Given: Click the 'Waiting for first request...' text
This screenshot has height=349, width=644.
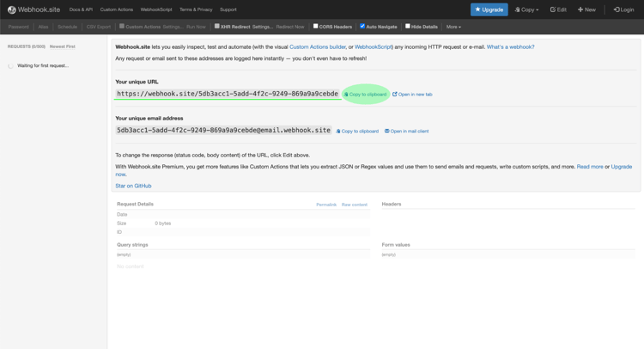Looking at the screenshot, I should coord(43,65).
